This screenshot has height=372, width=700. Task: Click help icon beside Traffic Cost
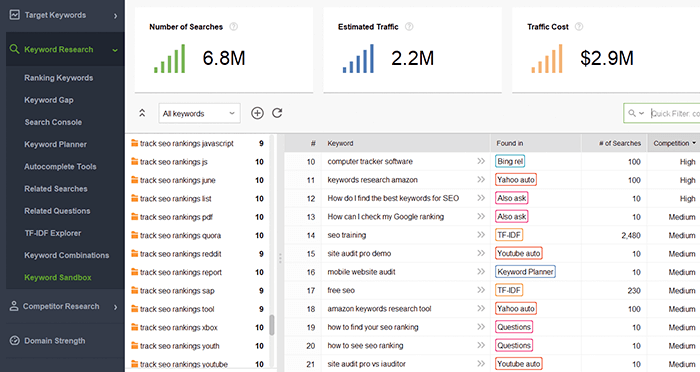tap(579, 27)
